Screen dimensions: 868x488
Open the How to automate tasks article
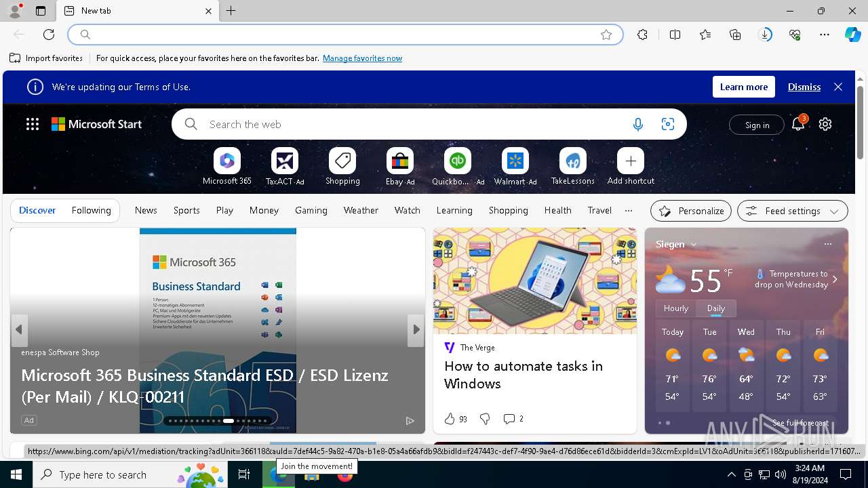point(524,375)
